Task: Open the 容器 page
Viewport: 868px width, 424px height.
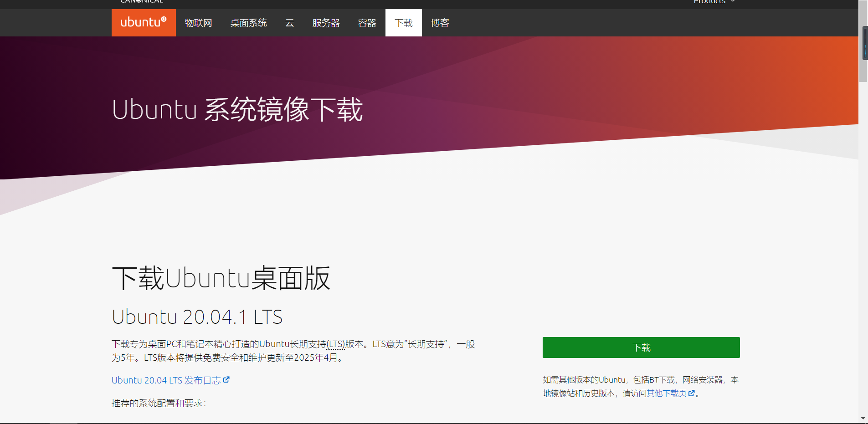Action: pyautogui.click(x=366, y=22)
